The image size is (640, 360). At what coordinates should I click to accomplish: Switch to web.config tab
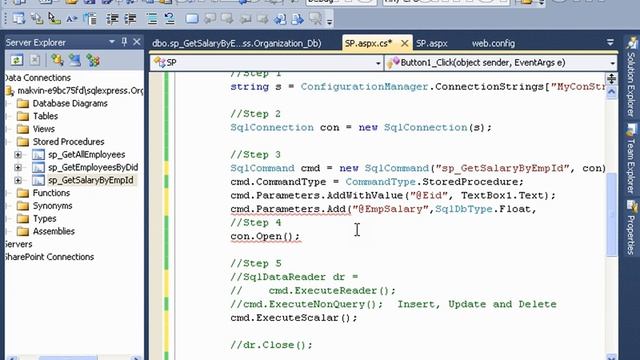(493, 43)
